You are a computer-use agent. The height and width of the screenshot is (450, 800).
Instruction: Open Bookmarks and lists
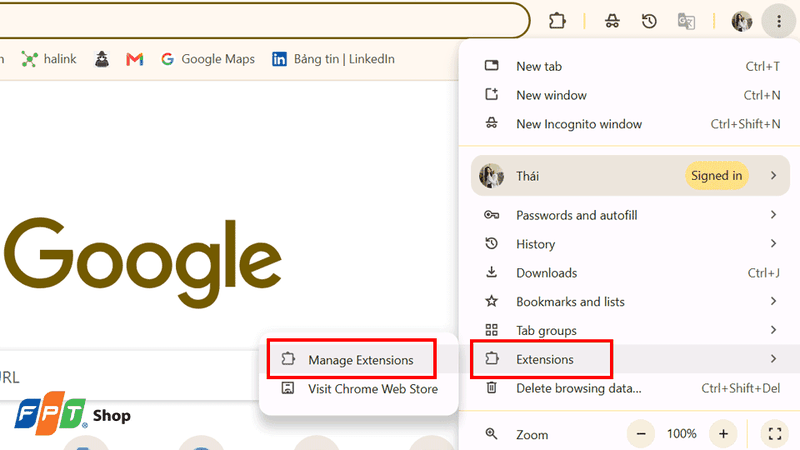(632, 302)
